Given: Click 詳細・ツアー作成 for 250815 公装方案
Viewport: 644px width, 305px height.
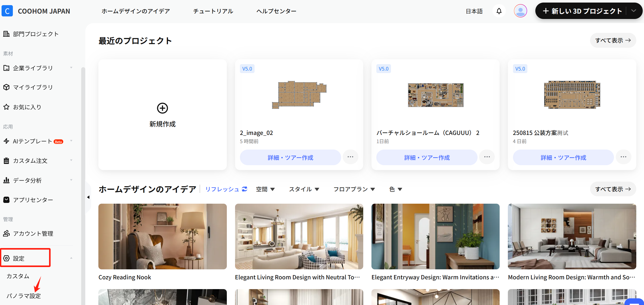Looking at the screenshot, I should click(x=563, y=157).
